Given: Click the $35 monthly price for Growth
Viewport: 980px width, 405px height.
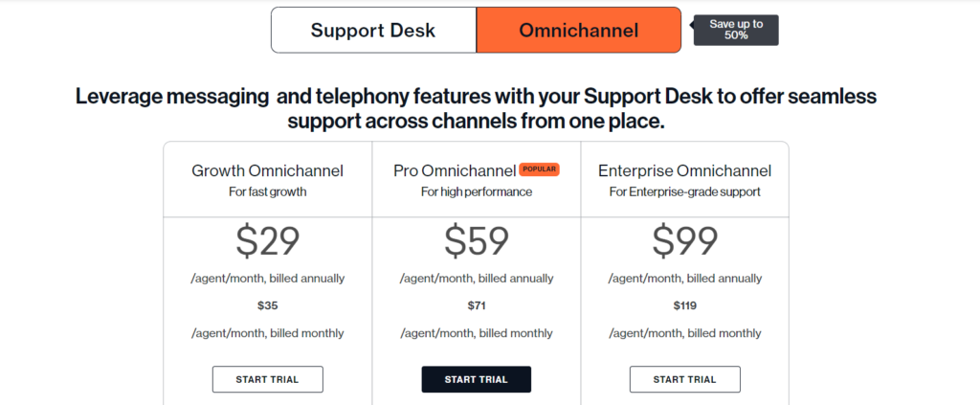Looking at the screenshot, I should click(x=267, y=306).
